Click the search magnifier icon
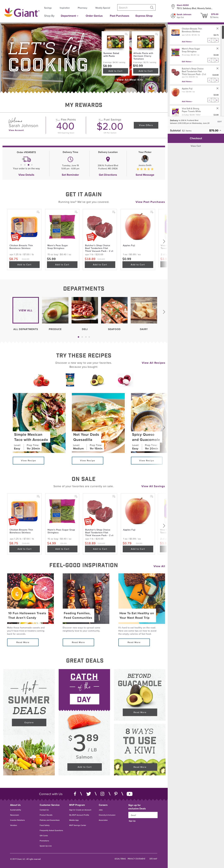 152,7
